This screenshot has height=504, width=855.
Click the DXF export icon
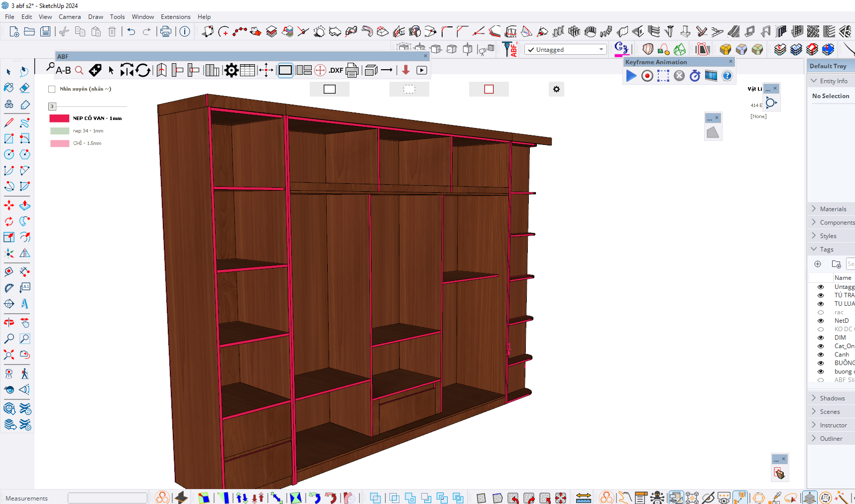pos(336,70)
